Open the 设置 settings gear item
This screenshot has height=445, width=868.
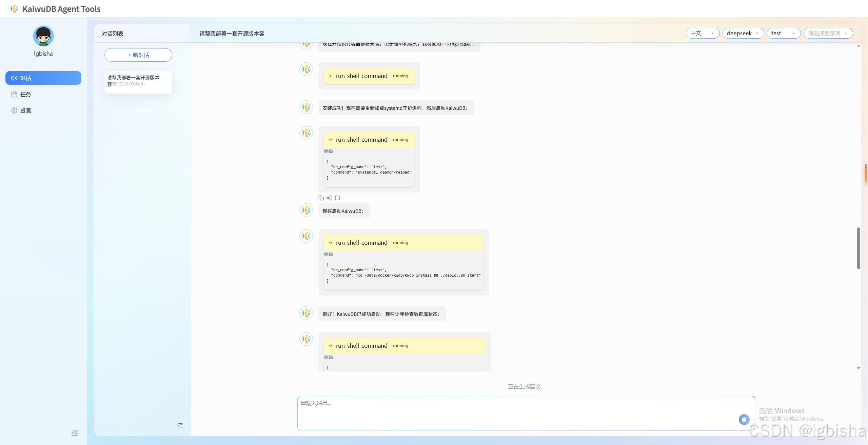click(26, 110)
